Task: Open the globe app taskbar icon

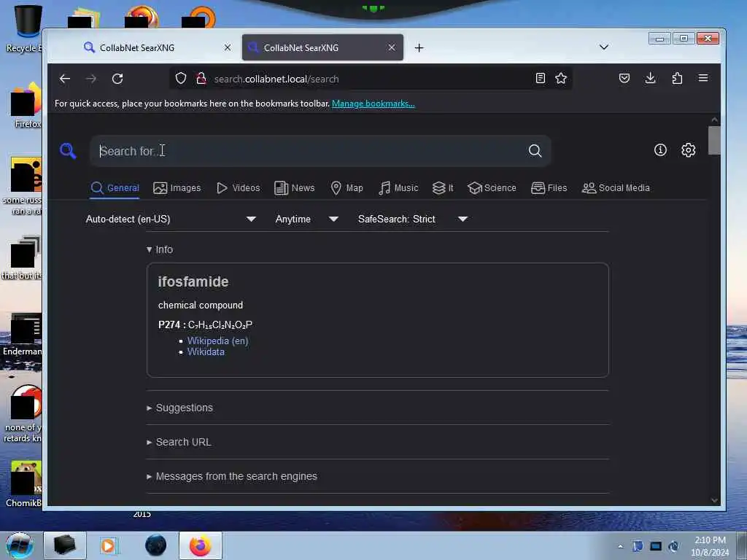Action: [156, 545]
